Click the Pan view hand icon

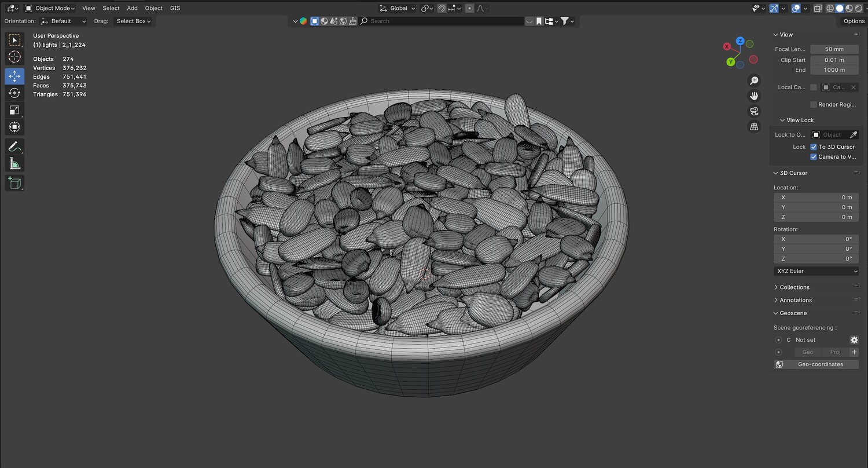point(754,96)
